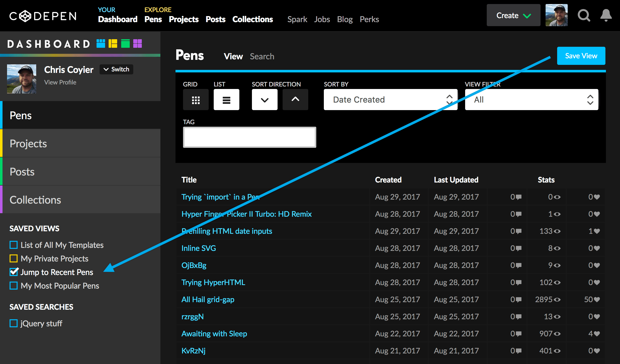Click heart icon on OjBxBg row

[597, 265]
